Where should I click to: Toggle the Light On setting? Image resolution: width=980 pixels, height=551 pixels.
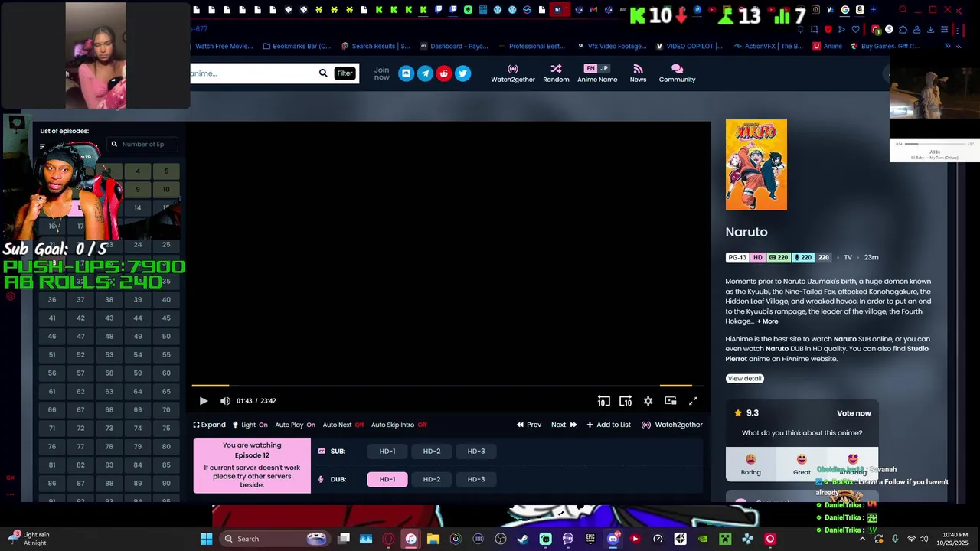(250, 425)
